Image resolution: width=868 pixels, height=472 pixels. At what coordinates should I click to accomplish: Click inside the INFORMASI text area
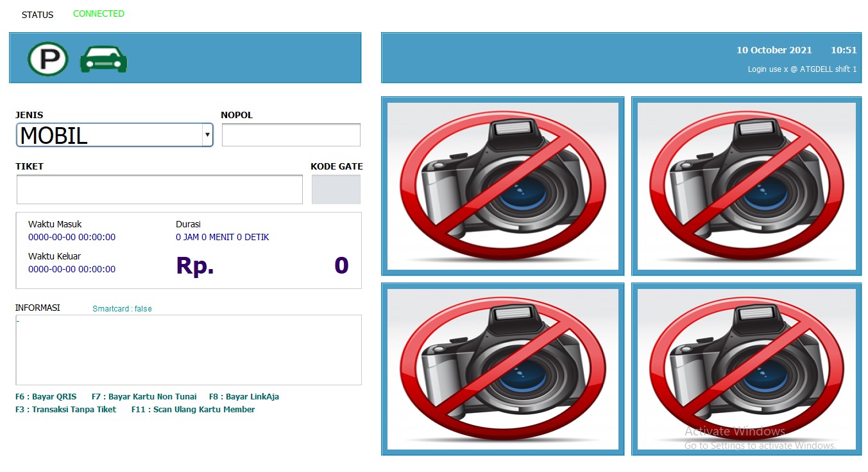(188, 350)
